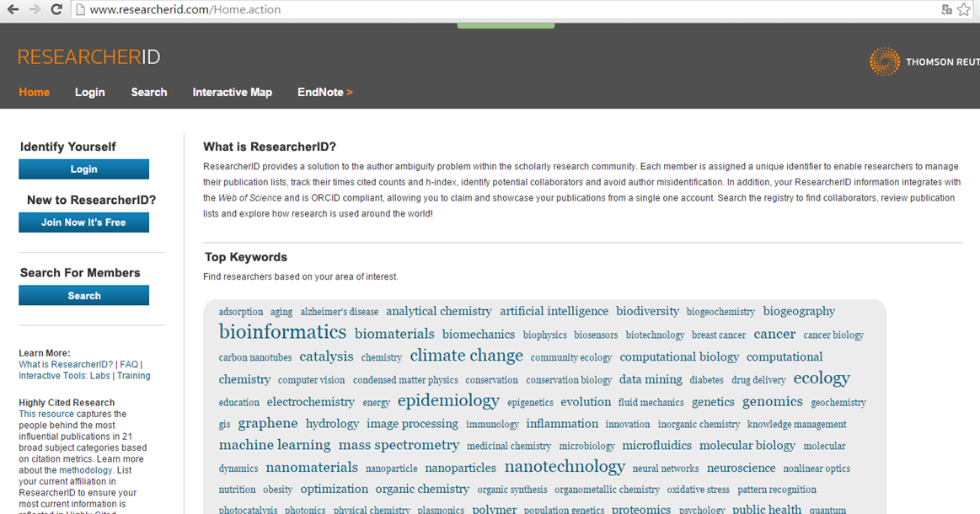Select the knowledge management keyword
The height and width of the screenshot is (514, 980).
coord(797,424)
